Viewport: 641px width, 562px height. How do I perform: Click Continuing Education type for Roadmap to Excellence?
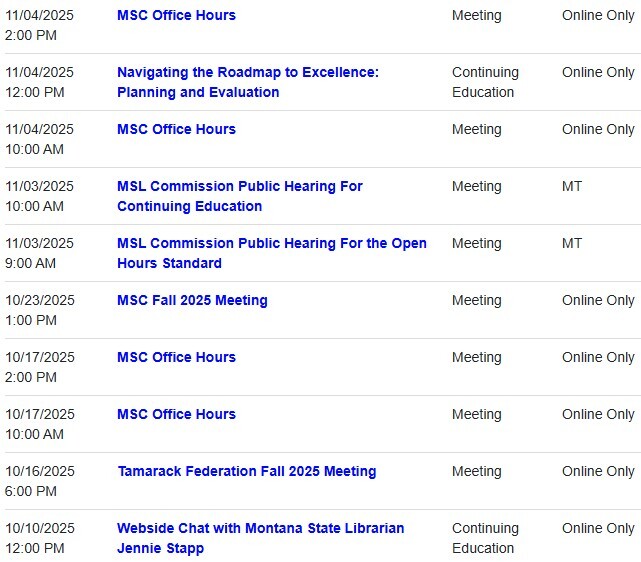click(485, 82)
